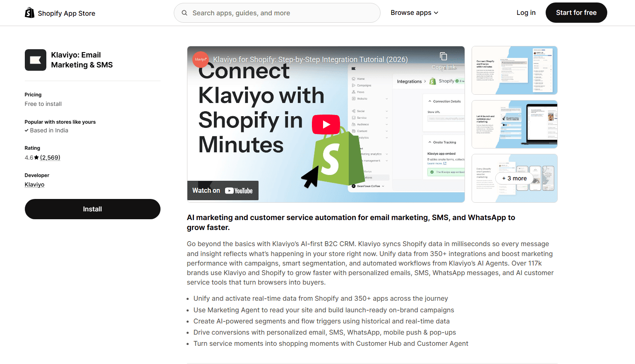Click the Shopify bag logo icon
This screenshot has height=364, width=635.
(x=29, y=13)
